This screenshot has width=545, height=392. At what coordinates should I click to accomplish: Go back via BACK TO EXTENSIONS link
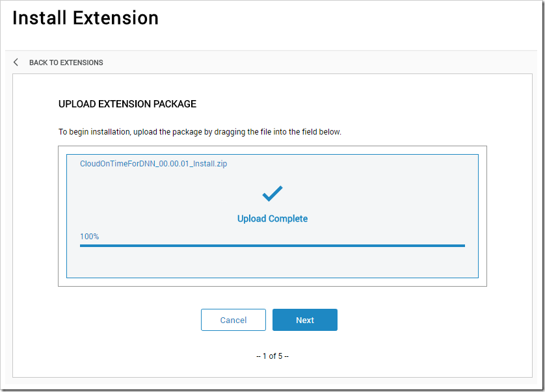pos(66,62)
